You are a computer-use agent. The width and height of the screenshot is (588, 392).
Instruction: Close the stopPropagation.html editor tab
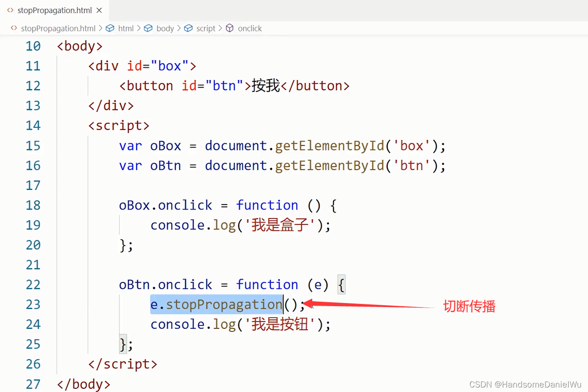(x=99, y=10)
